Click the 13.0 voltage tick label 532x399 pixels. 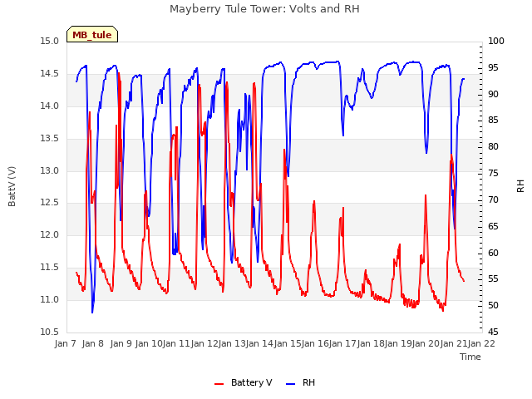tap(49, 170)
